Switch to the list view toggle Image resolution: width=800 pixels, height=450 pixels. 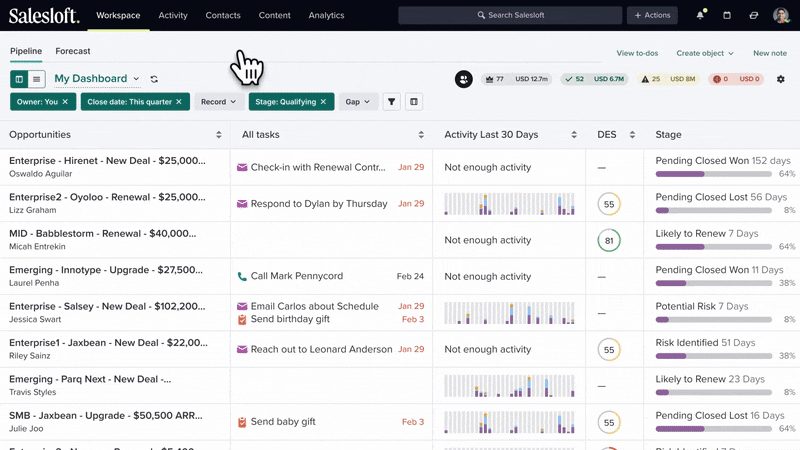[x=37, y=79]
